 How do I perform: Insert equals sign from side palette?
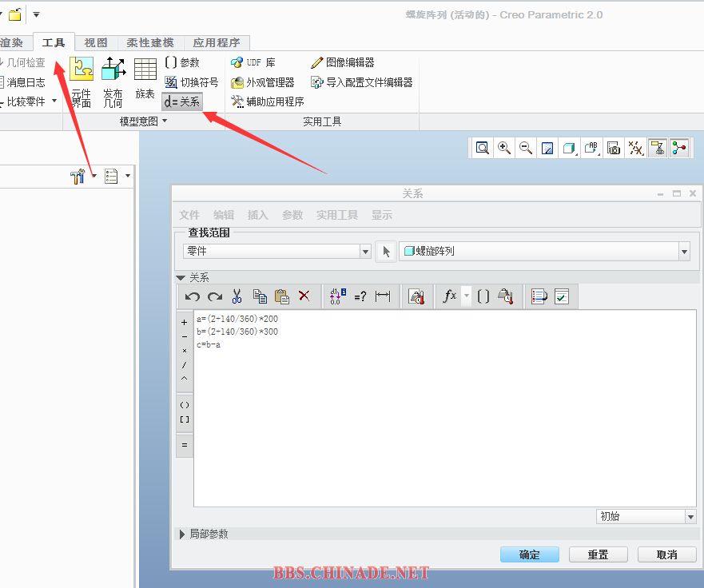click(x=184, y=445)
